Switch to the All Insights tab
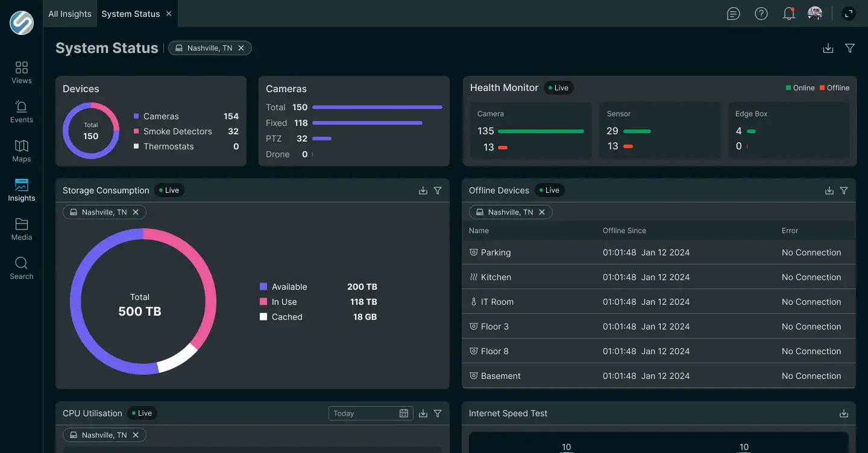This screenshot has width=868, height=453. pyautogui.click(x=70, y=14)
